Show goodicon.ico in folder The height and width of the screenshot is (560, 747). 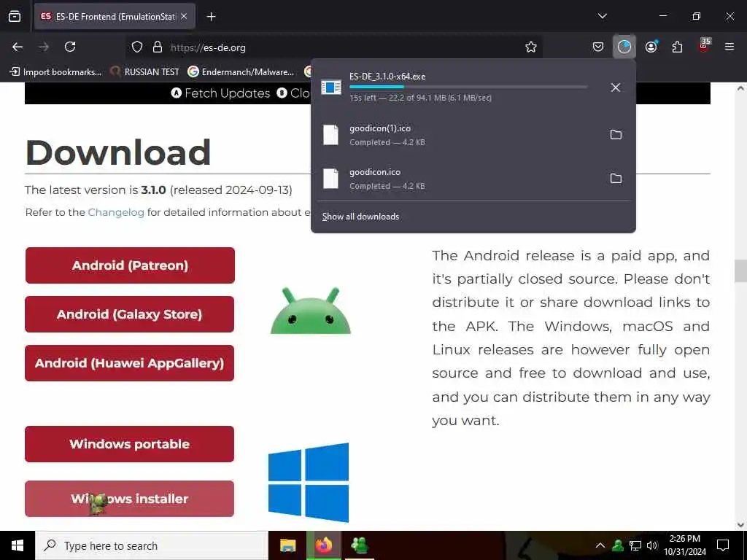coord(616,179)
